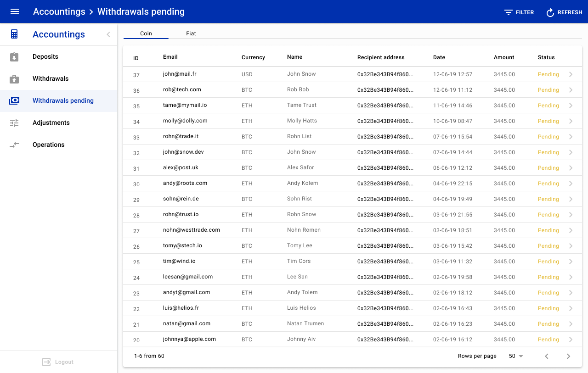Expand row 32 john@snow.dev chevron
The width and height of the screenshot is (588, 373).
pos(571,152)
